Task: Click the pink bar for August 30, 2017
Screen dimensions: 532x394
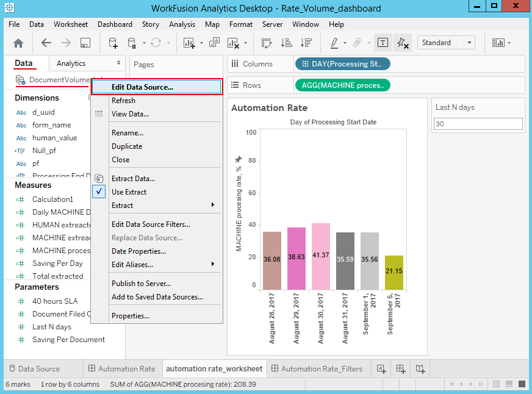Action: [321, 257]
